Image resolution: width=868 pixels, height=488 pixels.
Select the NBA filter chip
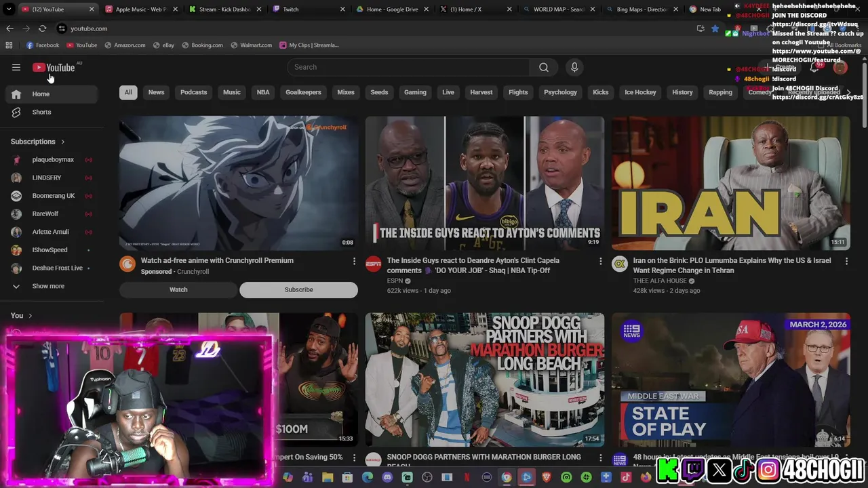pos(263,92)
